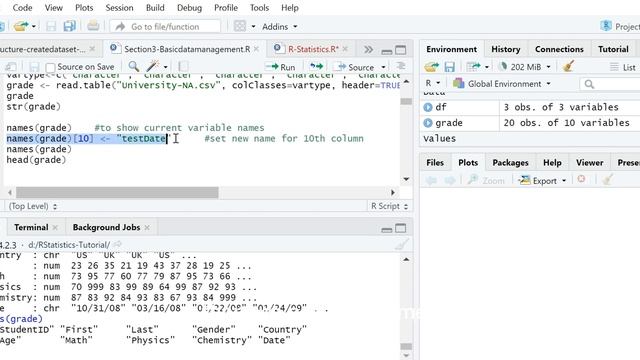Screen dimensions: 640x360
Task: Open the Session menu
Action: (x=119, y=8)
